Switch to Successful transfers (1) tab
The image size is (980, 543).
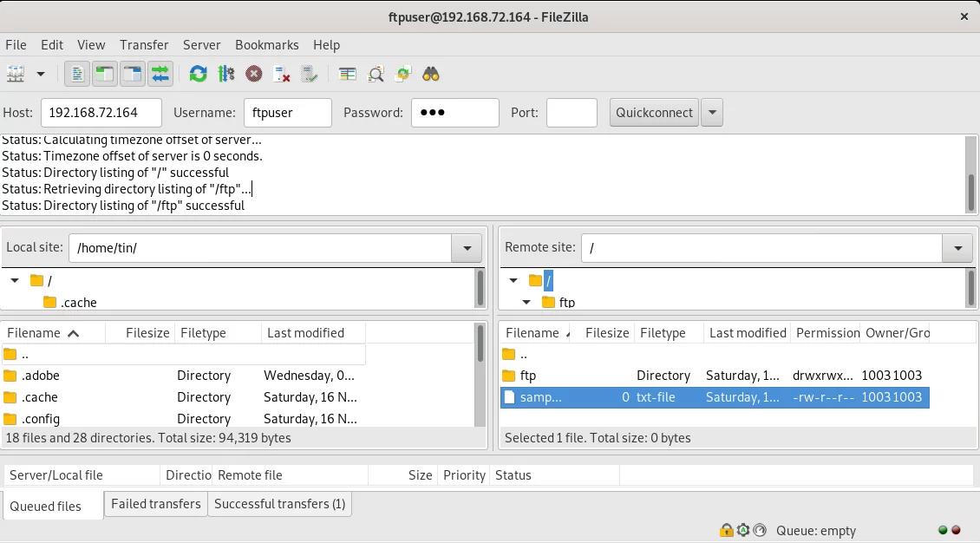pos(279,504)
